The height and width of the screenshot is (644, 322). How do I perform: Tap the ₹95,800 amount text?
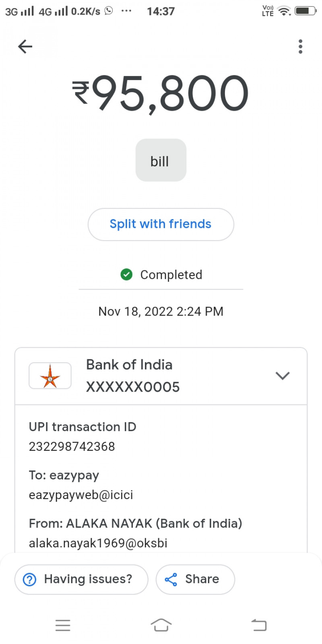click(161, 93)
